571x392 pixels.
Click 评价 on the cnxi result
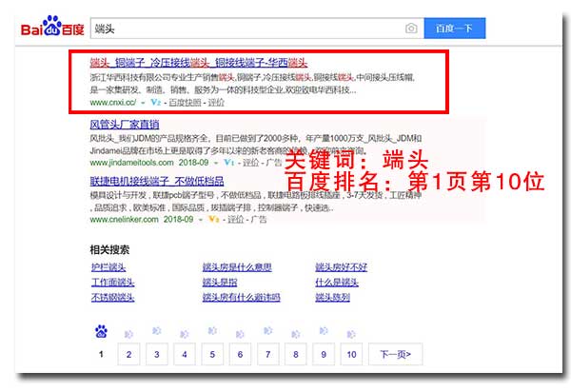coord(216,103)
